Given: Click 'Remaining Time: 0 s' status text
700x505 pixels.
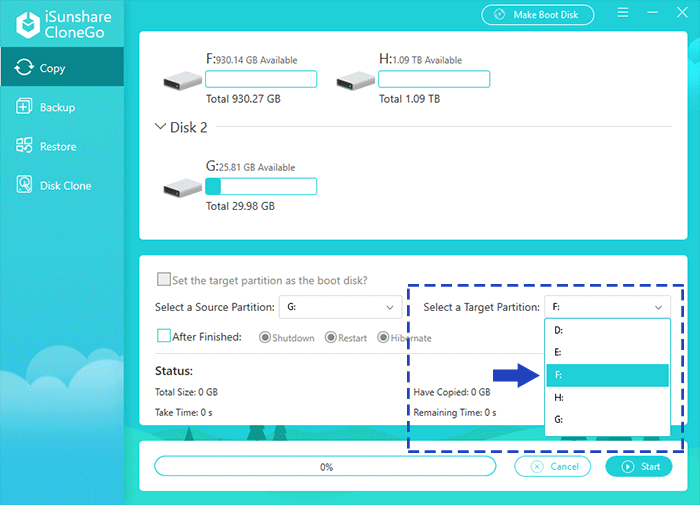Looking at the screenshot, I should point(454,412).
